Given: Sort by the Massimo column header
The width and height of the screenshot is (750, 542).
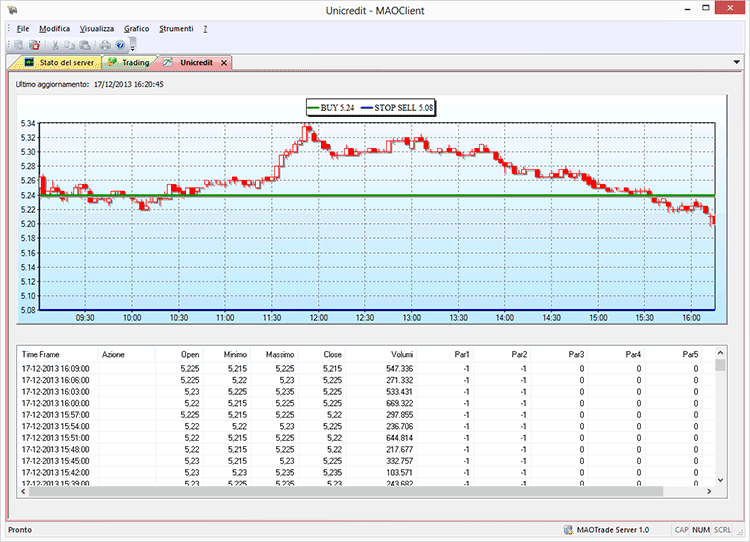Looking at the screenshot, I should click(x=274, y=354).
